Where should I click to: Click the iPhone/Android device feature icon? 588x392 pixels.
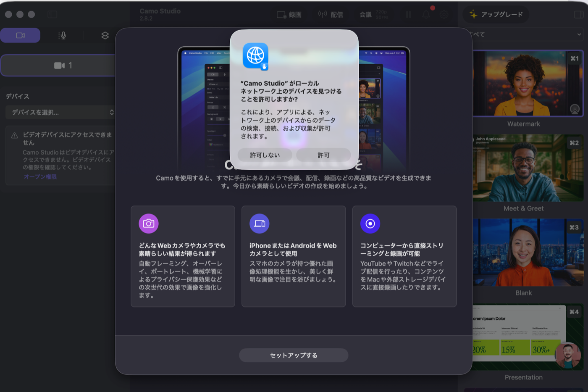click(x=260, y=224)
